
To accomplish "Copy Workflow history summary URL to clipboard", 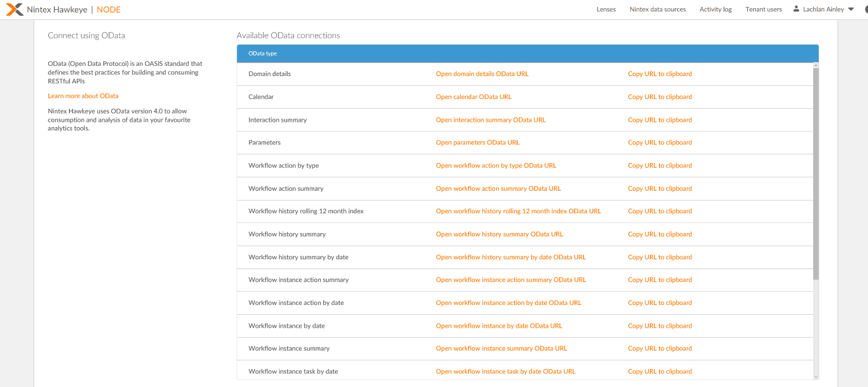I will [x=660, y=234].
